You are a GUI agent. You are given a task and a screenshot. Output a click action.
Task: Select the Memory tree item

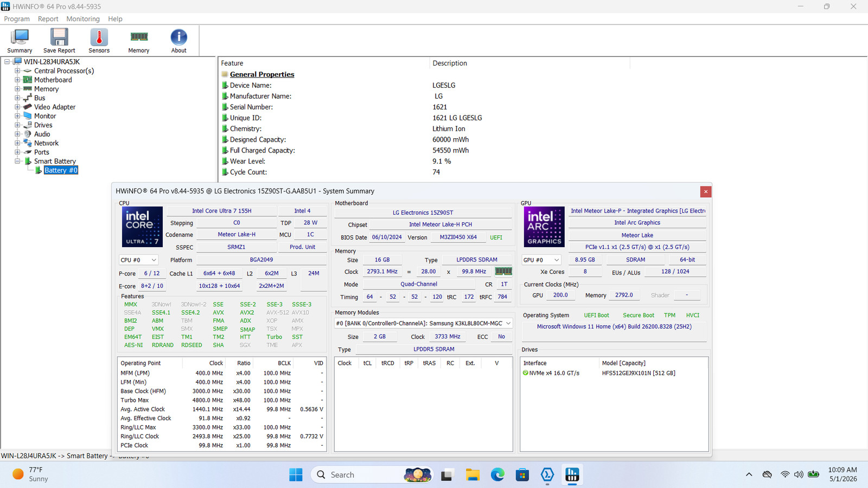[x=46, y=89]
